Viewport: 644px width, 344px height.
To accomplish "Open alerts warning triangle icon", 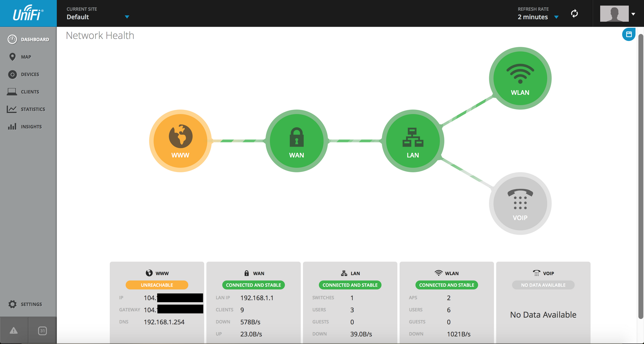I will click(x=14, y=330).
